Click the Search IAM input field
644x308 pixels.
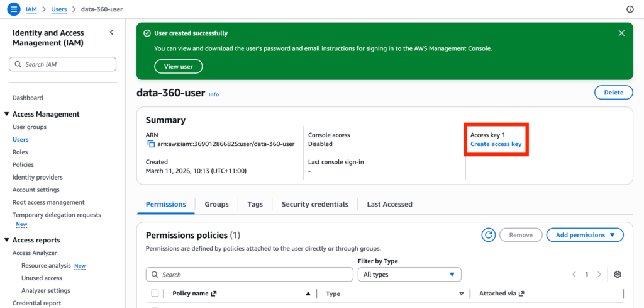pyautogui.click(x=63, y=64)
